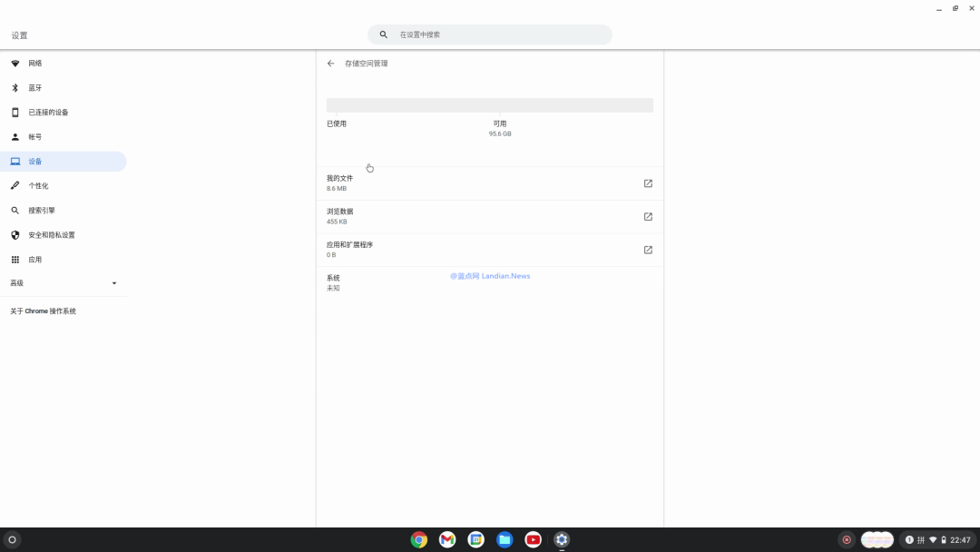Expand the 高级 section arrow
This screenshot has width=980, height=552.
click(x=114, y=283)
